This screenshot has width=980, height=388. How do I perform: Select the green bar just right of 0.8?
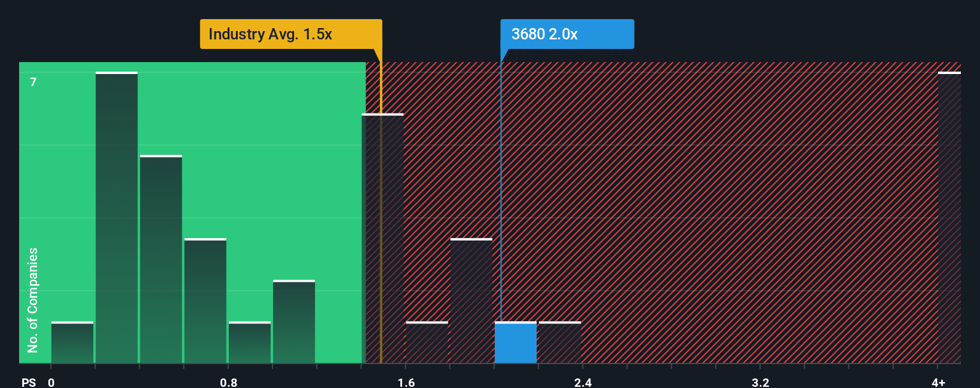pos(250,343)
